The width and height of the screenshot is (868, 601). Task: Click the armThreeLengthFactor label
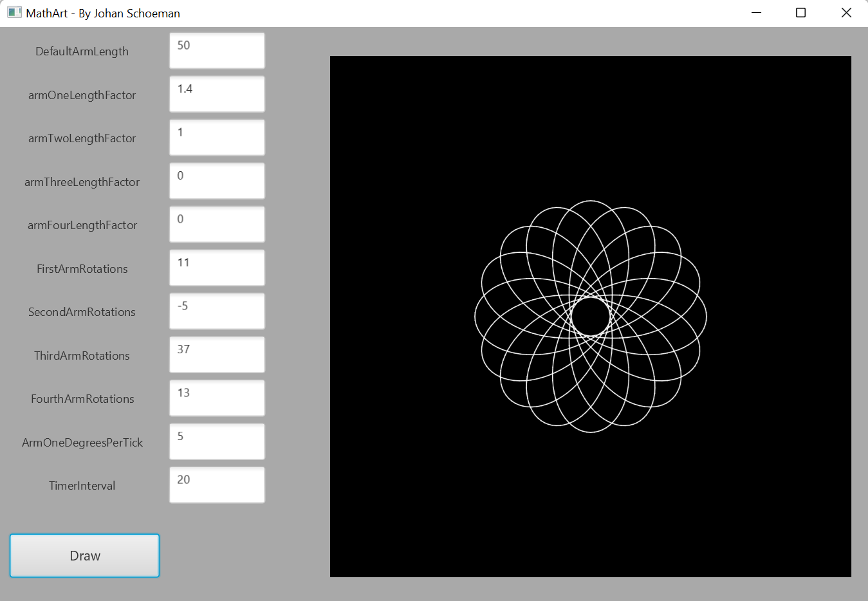click(82, 182)
